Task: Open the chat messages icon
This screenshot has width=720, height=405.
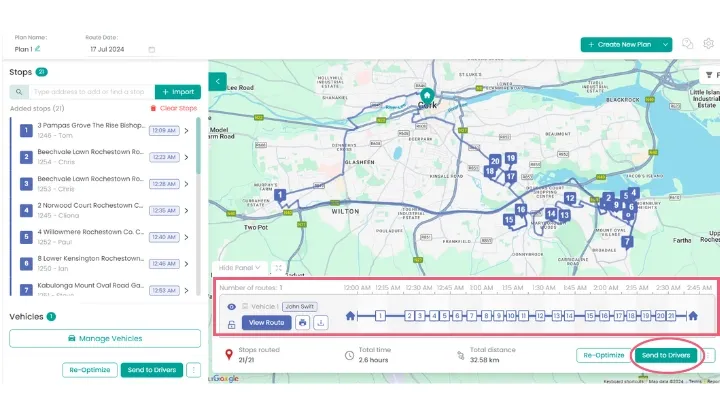Action: pos(687,44)
